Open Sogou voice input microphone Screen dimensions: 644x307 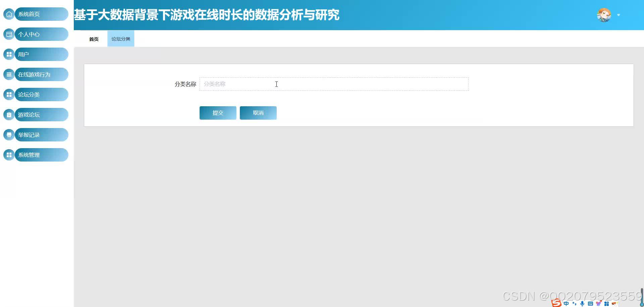click(582, 304)
